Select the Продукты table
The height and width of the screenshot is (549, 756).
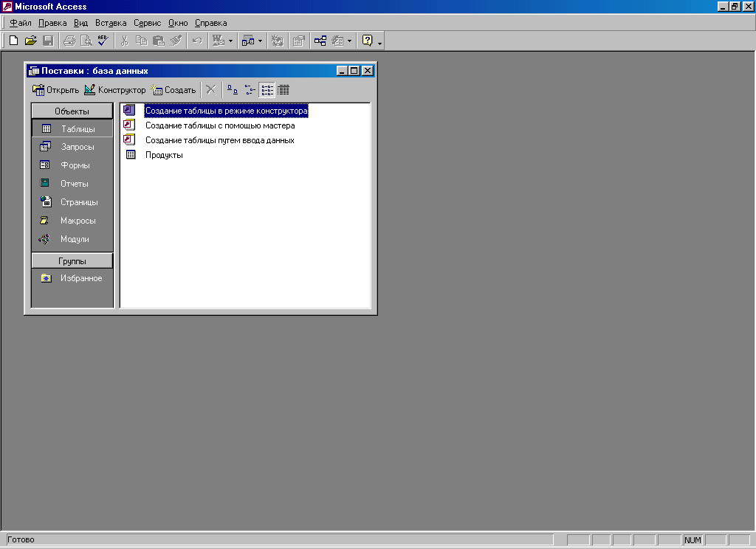point(164,155)
